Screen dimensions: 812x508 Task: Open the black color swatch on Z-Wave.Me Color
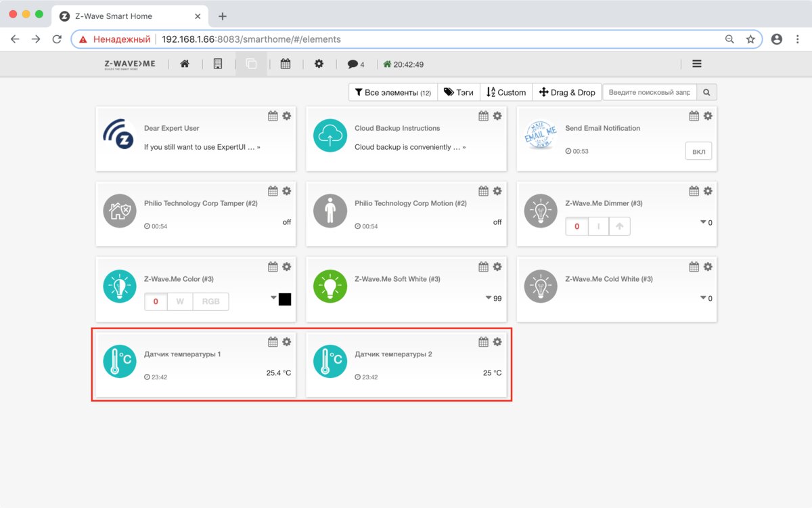(284, 299)
